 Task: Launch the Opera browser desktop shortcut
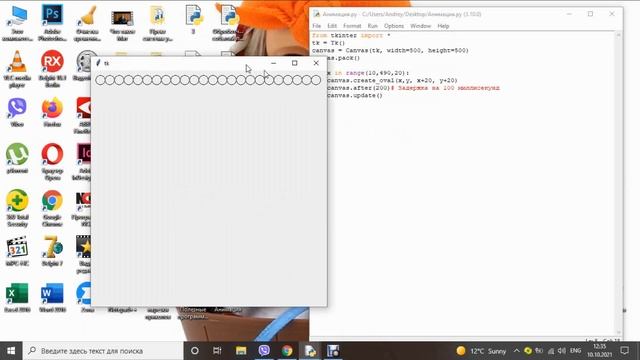tap(52, 161)
